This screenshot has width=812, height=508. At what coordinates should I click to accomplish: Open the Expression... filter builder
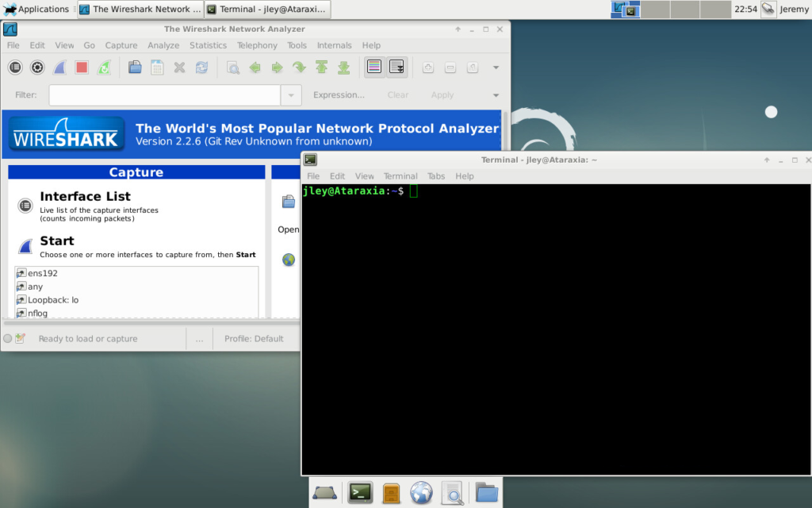click(339, 95)
